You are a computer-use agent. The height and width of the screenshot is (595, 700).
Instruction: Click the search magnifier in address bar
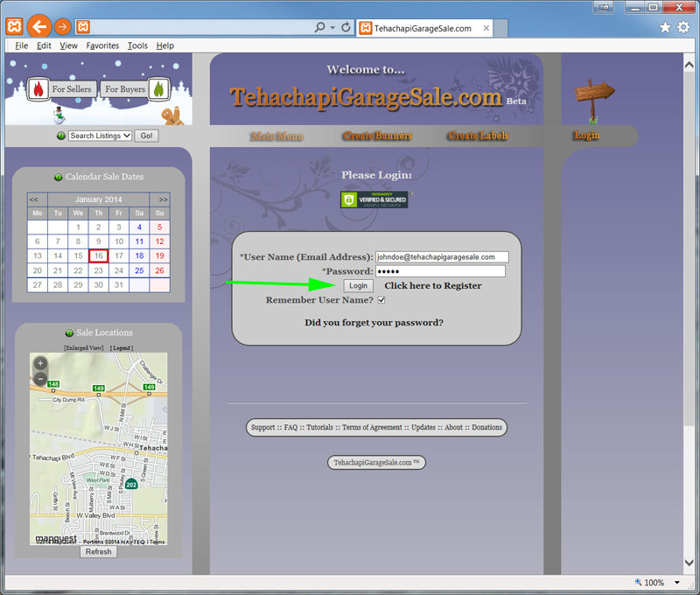tap(319, 28)
